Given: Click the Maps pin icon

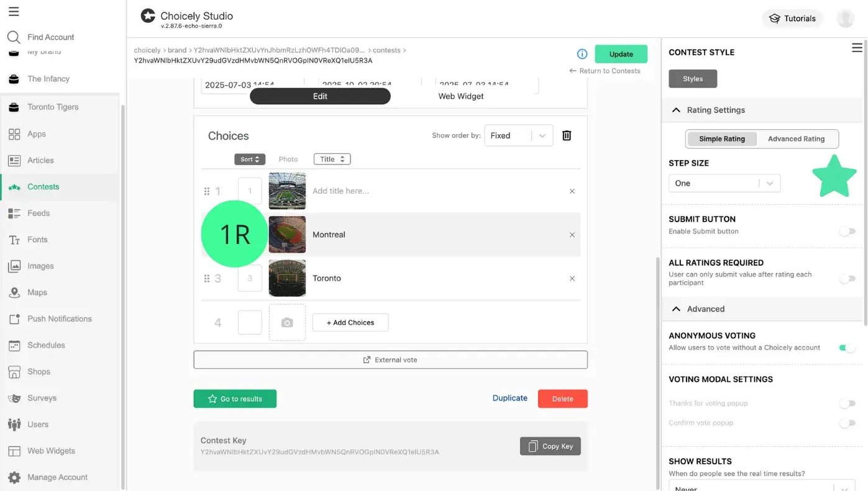Looking at the screenshot, I should (x=14, y=292).
